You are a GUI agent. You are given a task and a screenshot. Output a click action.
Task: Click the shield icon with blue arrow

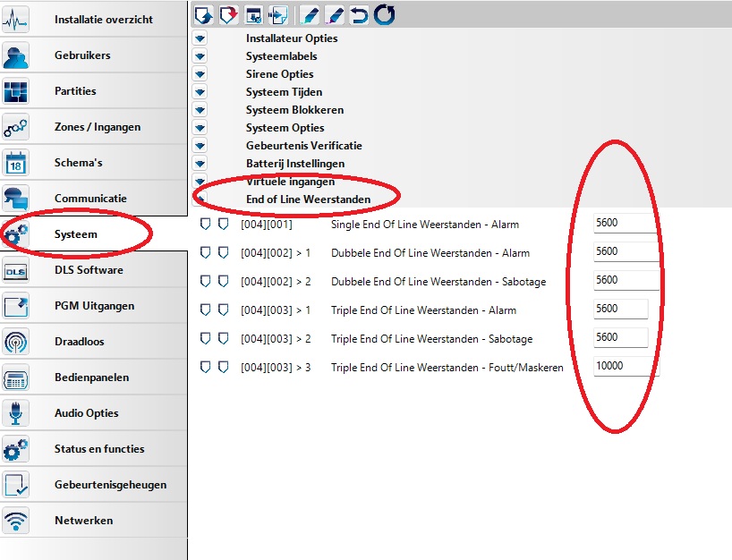click(203, 13)
